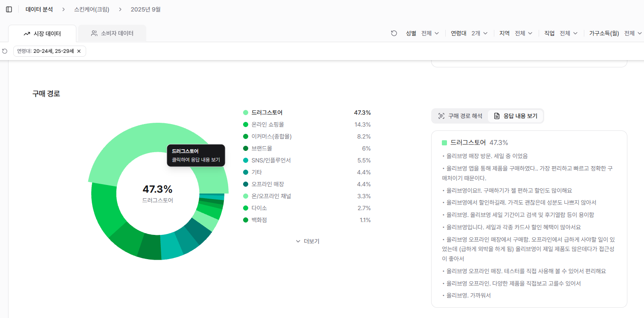Click the trend-line icon on 시장 데이터 tab
The image size is (644, 318).
point(27,33)
